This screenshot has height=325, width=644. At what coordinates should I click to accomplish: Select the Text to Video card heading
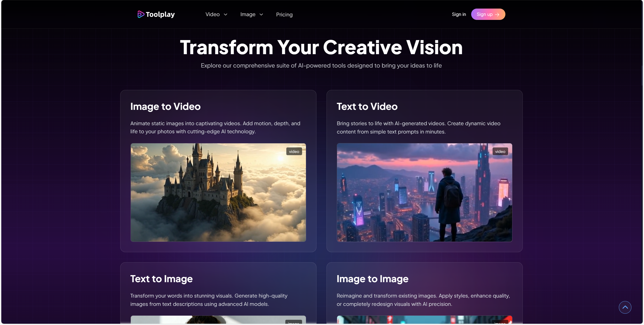click(x=367, y=107)
